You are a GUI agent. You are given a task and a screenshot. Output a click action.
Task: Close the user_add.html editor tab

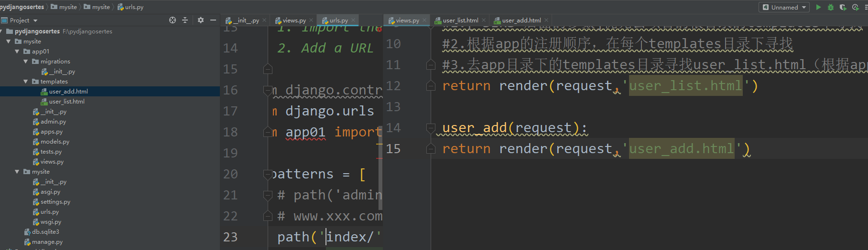click(x=546, y=20)
